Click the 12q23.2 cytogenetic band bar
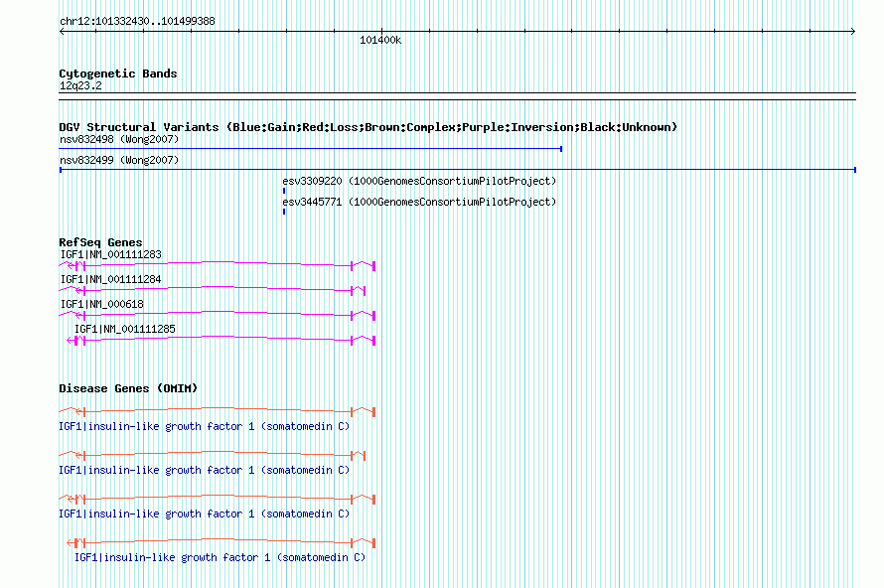 tap(457, 96)
